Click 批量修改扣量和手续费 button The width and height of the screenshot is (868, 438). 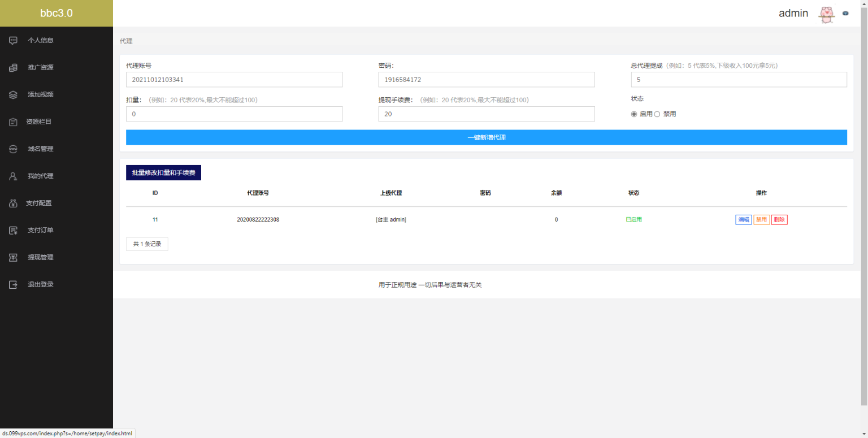[163, 173]
